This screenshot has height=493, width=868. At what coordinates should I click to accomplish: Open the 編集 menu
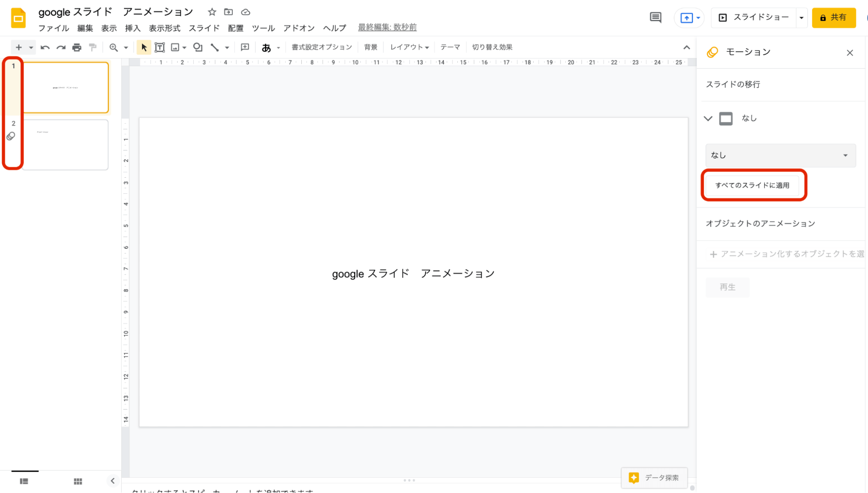pyautogui.click(x=85, y=28)
